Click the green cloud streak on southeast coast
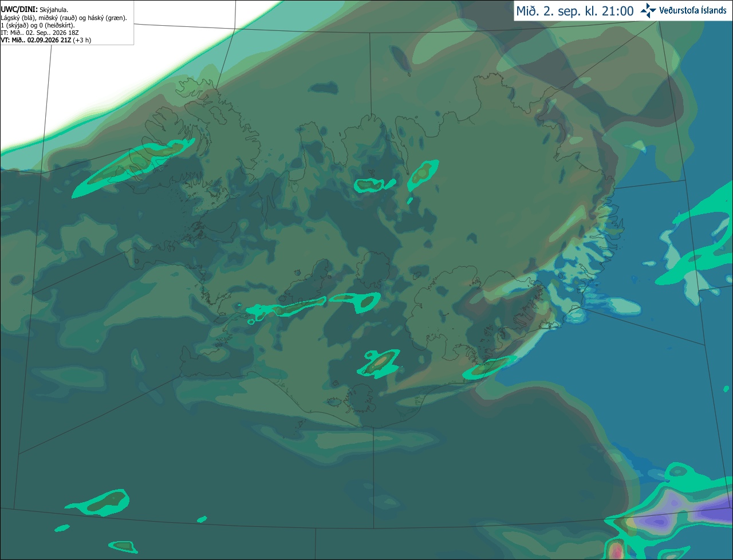 click(x=490, y=366)
